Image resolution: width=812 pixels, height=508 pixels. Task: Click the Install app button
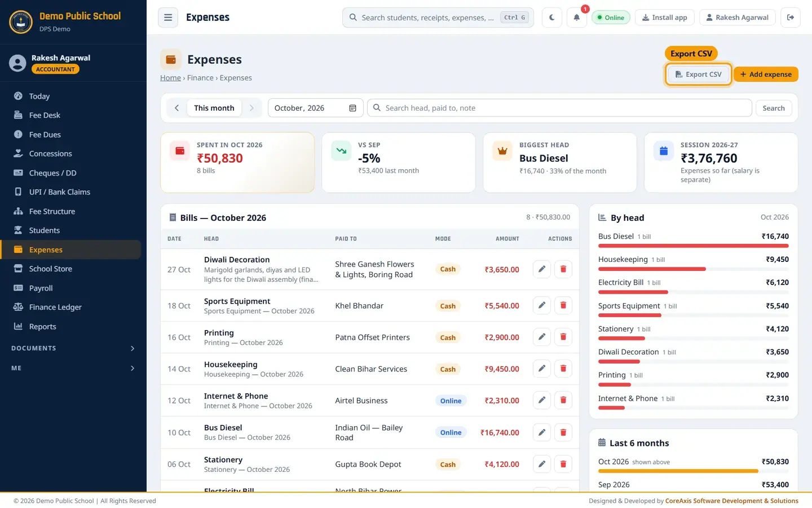(x=665, y=17)
